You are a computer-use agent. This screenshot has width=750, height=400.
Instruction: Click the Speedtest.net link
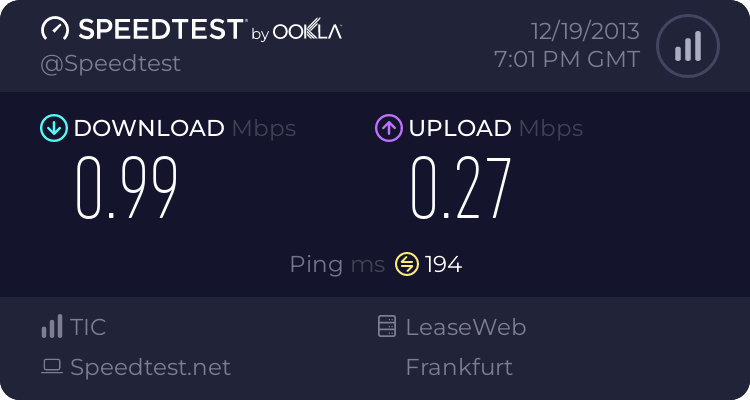pos(150,368)
